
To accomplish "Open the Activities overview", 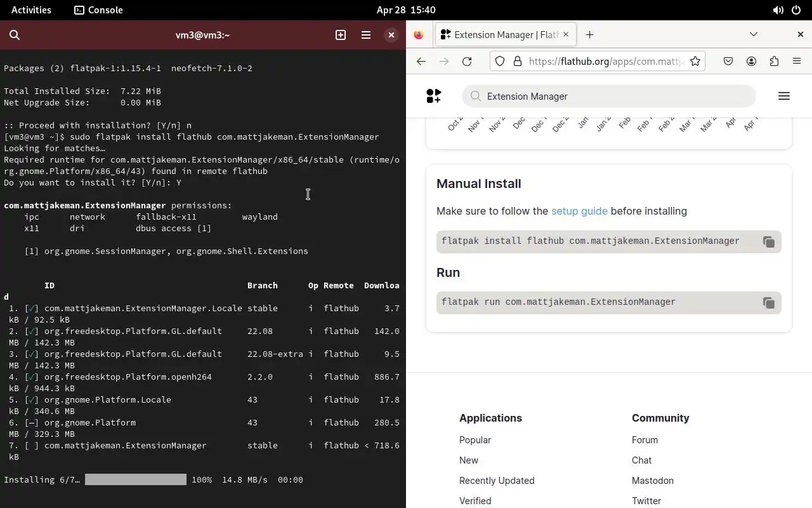I will point(31,10).
